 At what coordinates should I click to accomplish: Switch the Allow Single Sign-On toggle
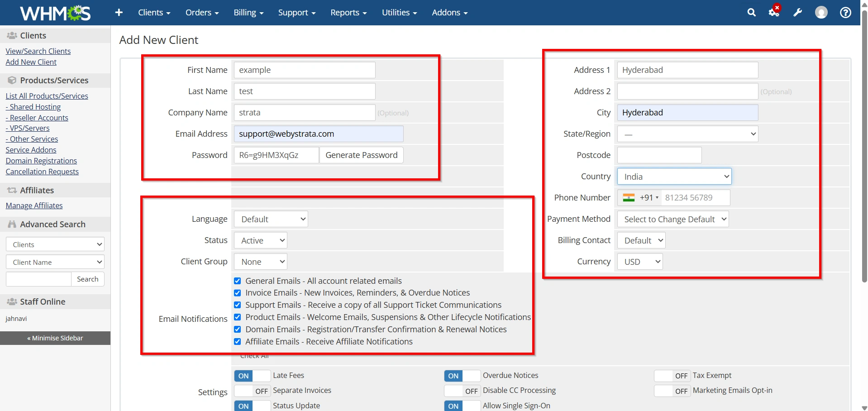tap(462, 406)
